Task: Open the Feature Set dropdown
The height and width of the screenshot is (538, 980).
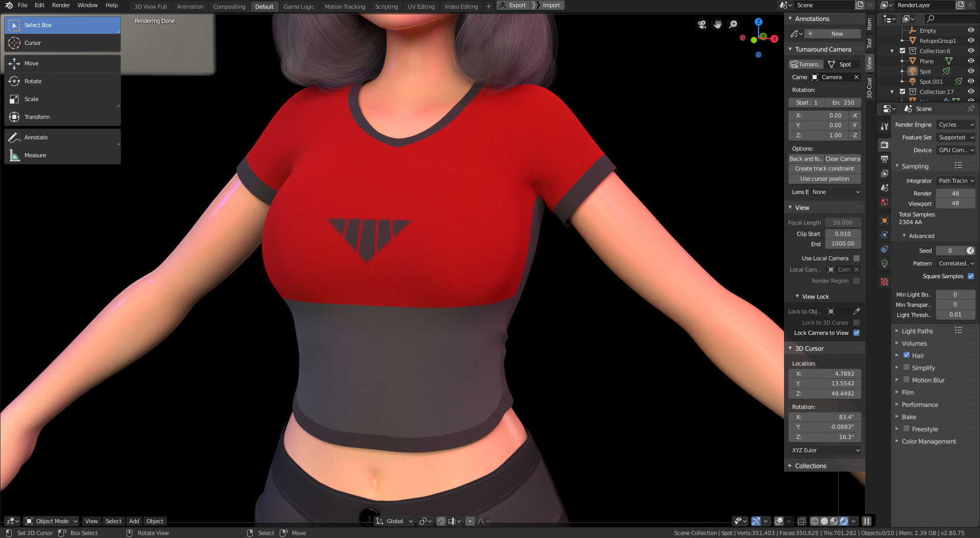Action: click(955, 137)
